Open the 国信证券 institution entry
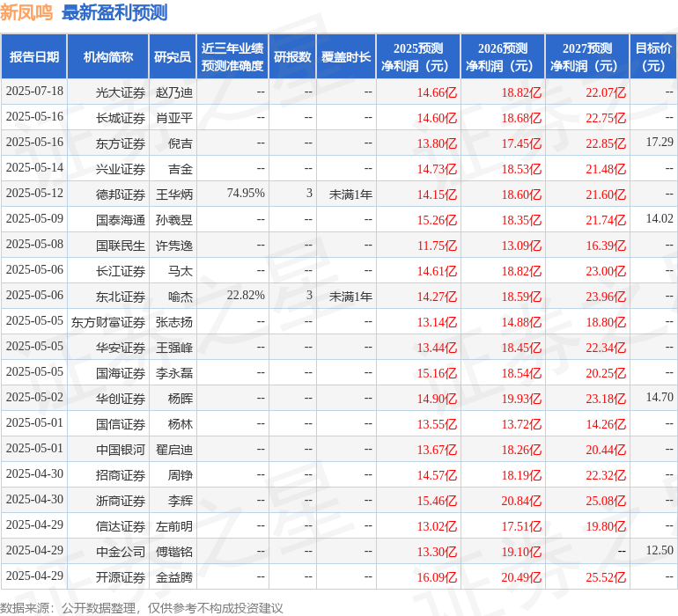This screenshot has width=678, height=616. pyautogui.click(x=121, y=424)
